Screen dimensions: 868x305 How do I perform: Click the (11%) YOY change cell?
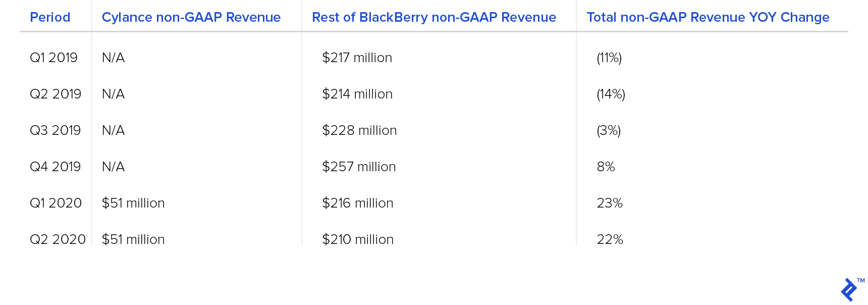pyautogui.click(x=609, y=58)
